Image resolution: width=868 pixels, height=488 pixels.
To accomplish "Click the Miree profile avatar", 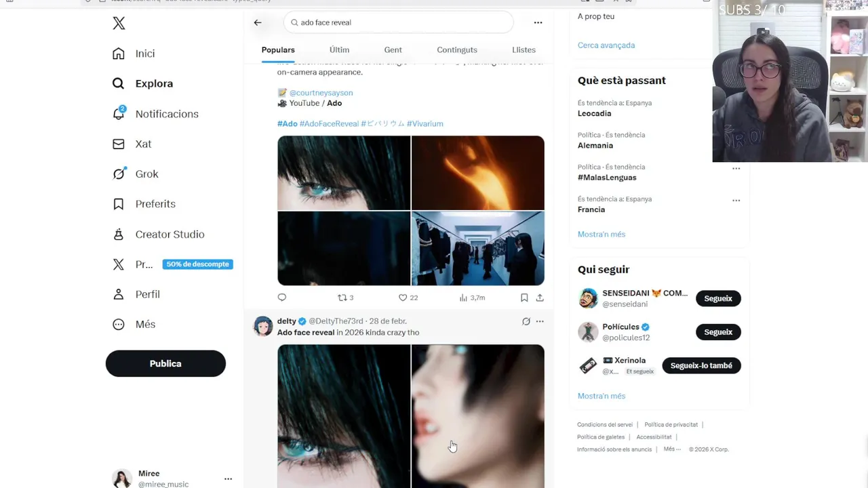I will pyautogui.click(x=122, y=479).
